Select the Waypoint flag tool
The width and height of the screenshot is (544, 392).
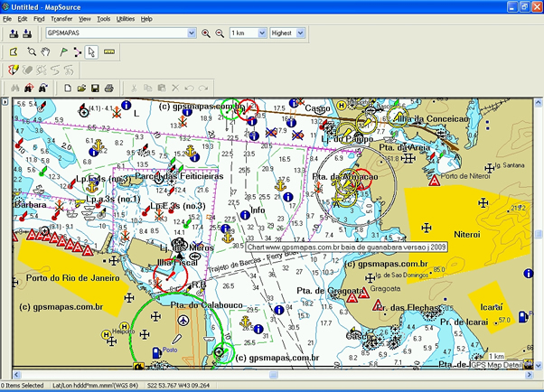click(x=62, y=51)
